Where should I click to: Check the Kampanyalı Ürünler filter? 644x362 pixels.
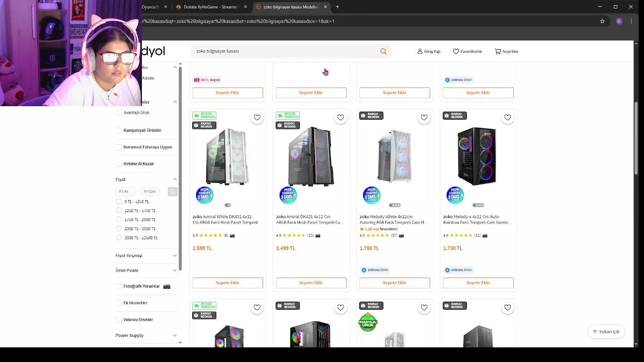click(x=119, y=130)
